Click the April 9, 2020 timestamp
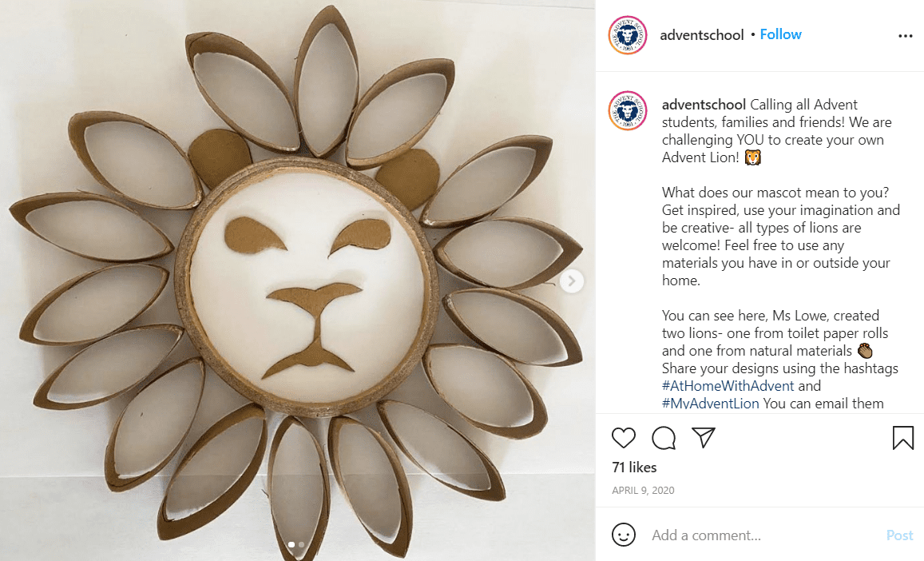This screenshot has height=561, width=924. tap(643, 490)
